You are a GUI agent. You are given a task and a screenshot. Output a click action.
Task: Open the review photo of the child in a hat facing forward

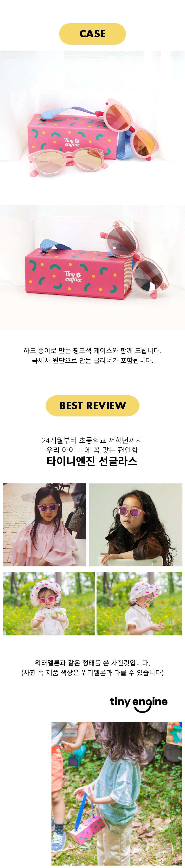pyautogui.click(x=49, y=604)
